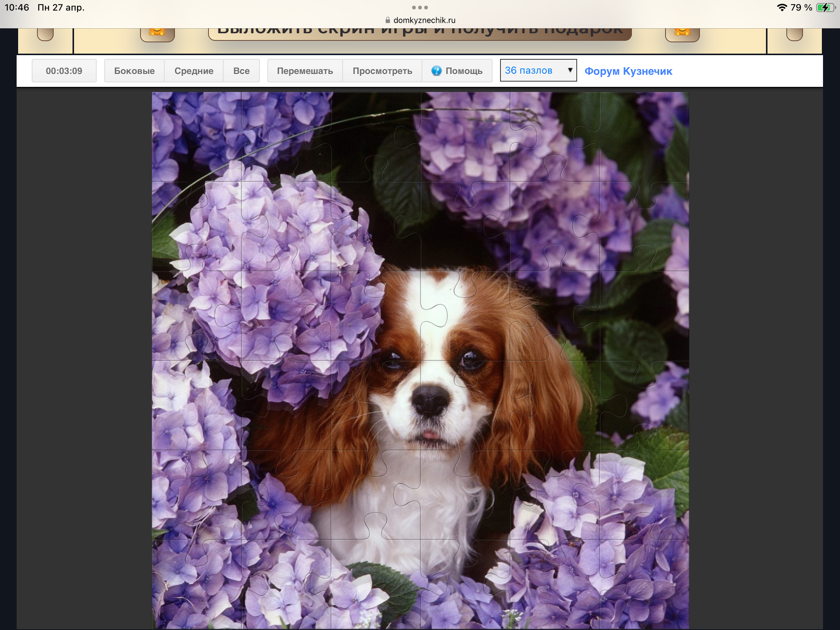Show middle pieces with Средние

click(x=194, y=71)
